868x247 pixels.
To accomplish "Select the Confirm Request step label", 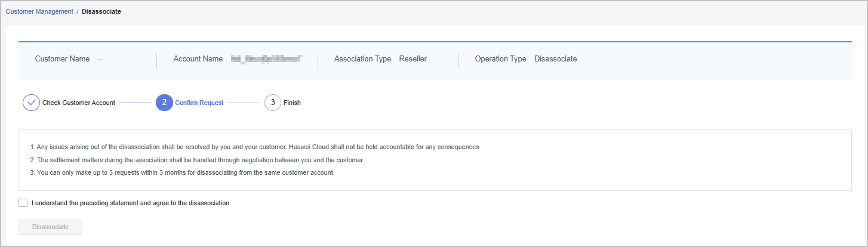I will (199, 103).
